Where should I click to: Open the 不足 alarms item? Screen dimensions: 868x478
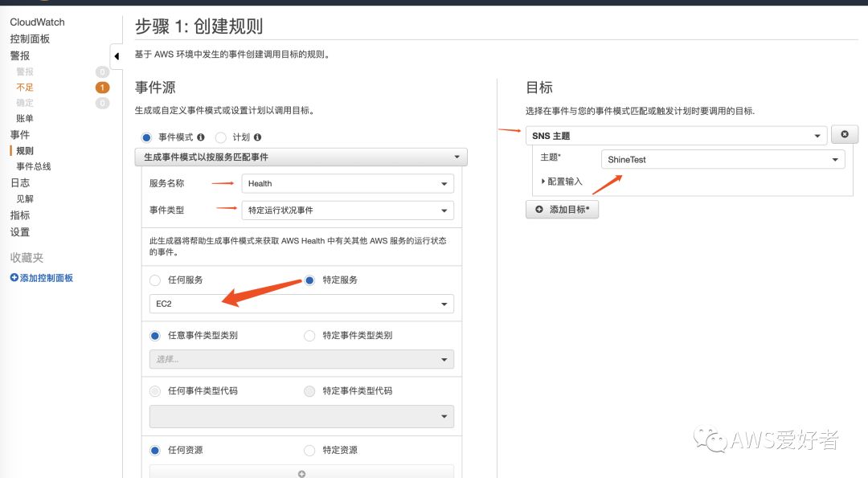[25, 88]
